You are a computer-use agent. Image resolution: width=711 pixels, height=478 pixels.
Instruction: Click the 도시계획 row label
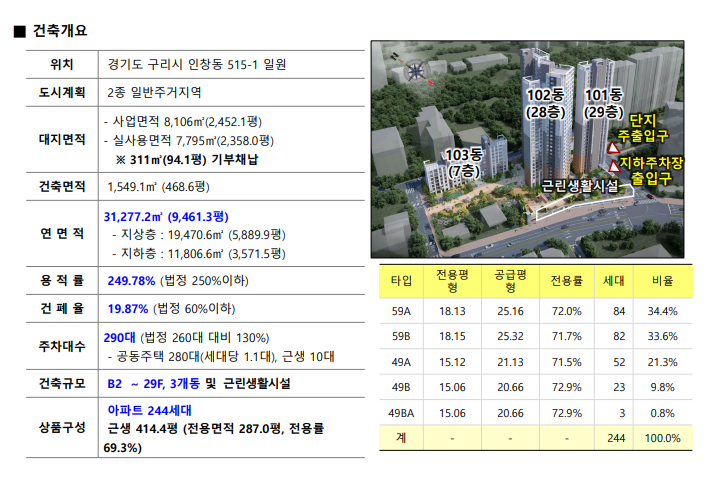(x=62, y=93)
